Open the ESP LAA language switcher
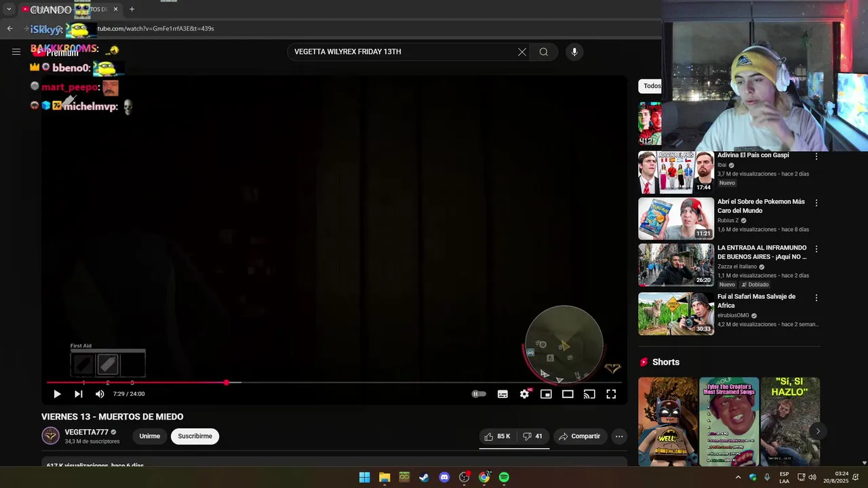This screenshot has width=868, height=488. pyautogui.click(x=784, y=477)
